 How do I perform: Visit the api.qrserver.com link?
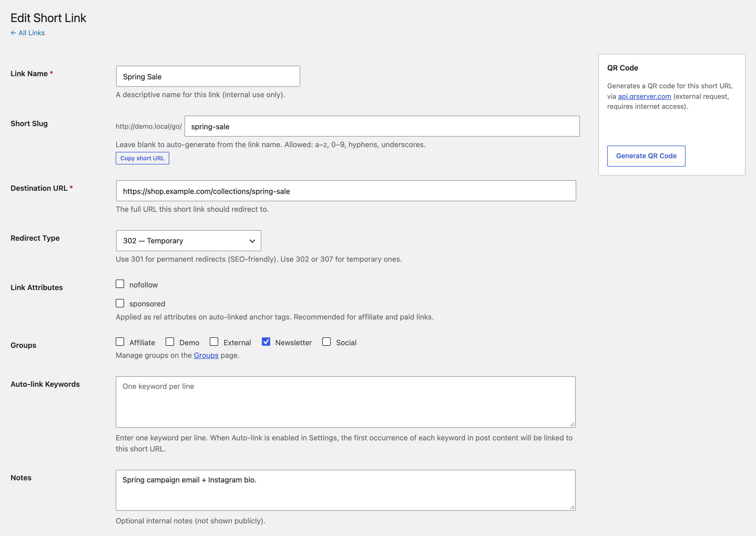(645, 96)
